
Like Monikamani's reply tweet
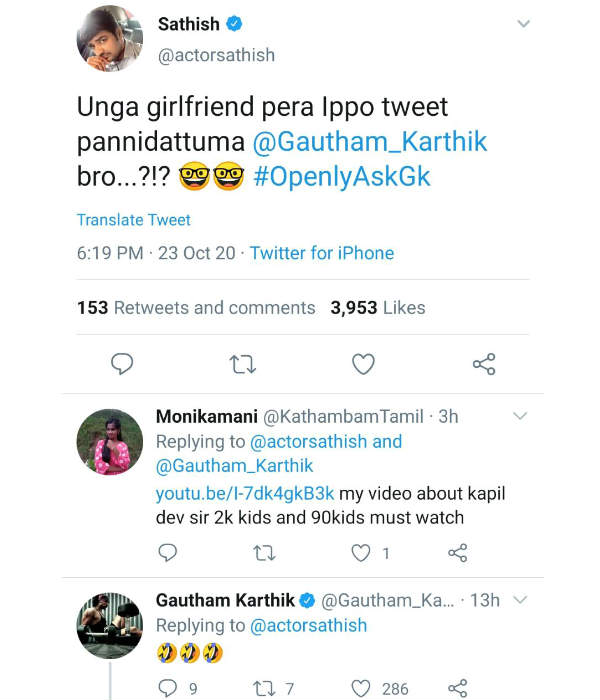click(x=362, y=552)
